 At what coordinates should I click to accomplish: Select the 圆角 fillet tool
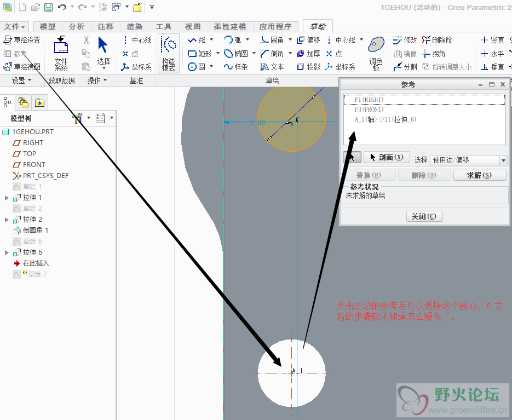click(272, 40)
